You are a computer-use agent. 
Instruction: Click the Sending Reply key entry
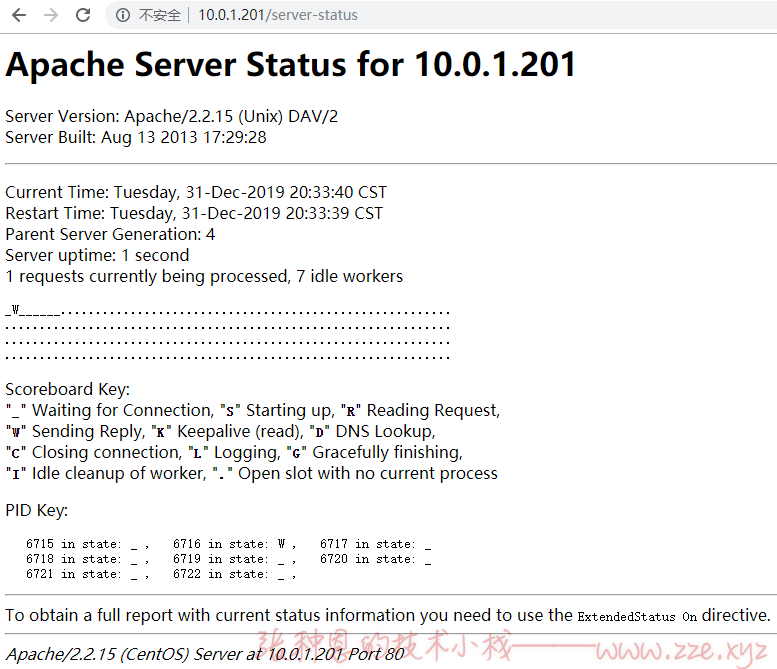75,432
